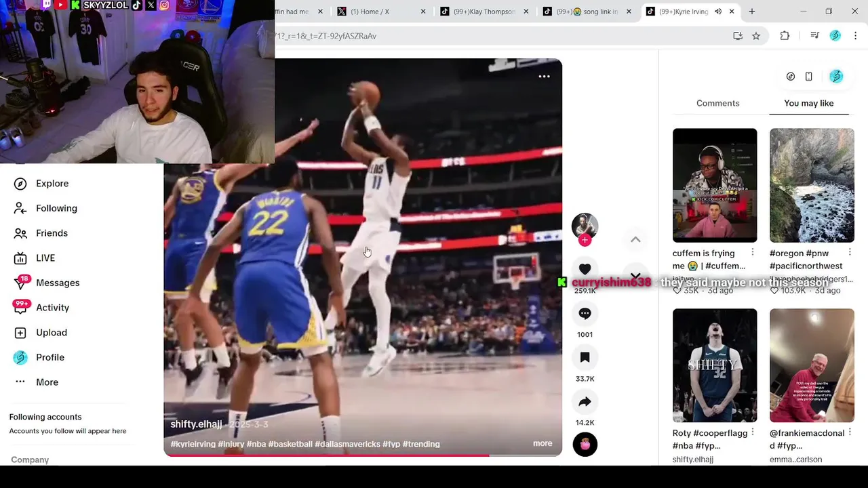The width and height of the screenshot is (868, 488).
Task: Open options for '@frankiemacdonald' card
Action: [850, 432]
